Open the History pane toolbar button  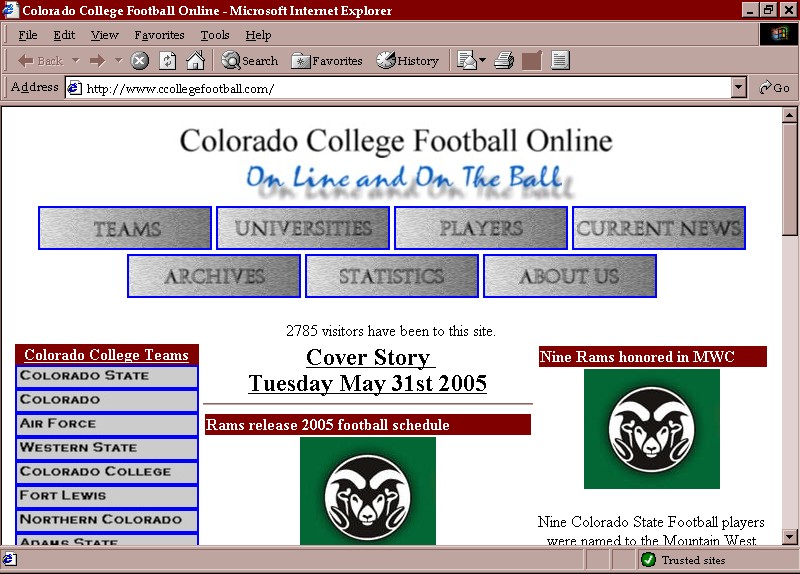tap(408, 61)
